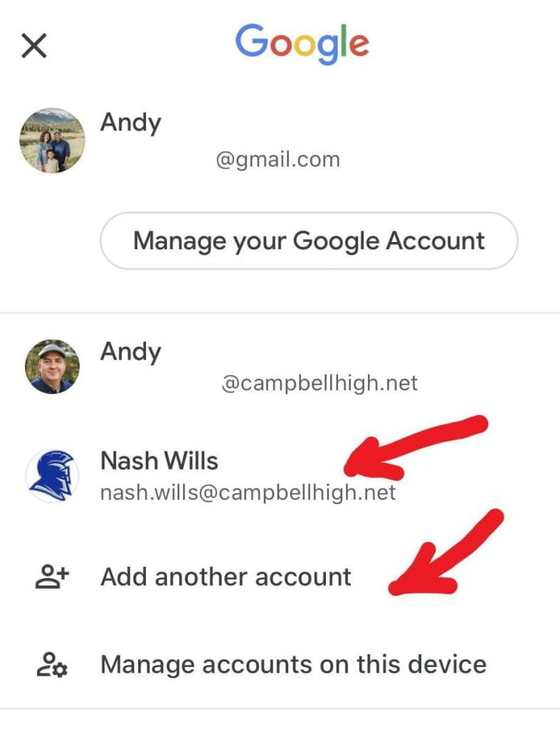Select the Andy name on Gmail account

click(x=131, y=123)
